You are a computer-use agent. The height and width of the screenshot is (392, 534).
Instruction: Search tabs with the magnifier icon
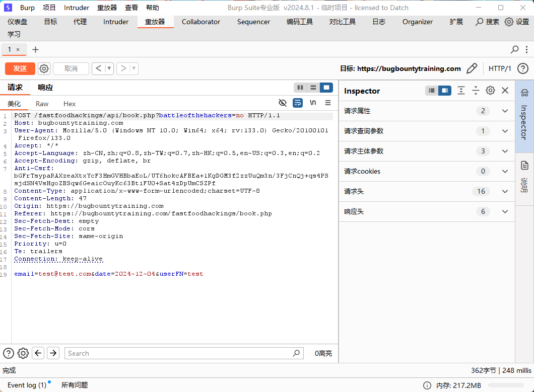click(x=514, y=49)
